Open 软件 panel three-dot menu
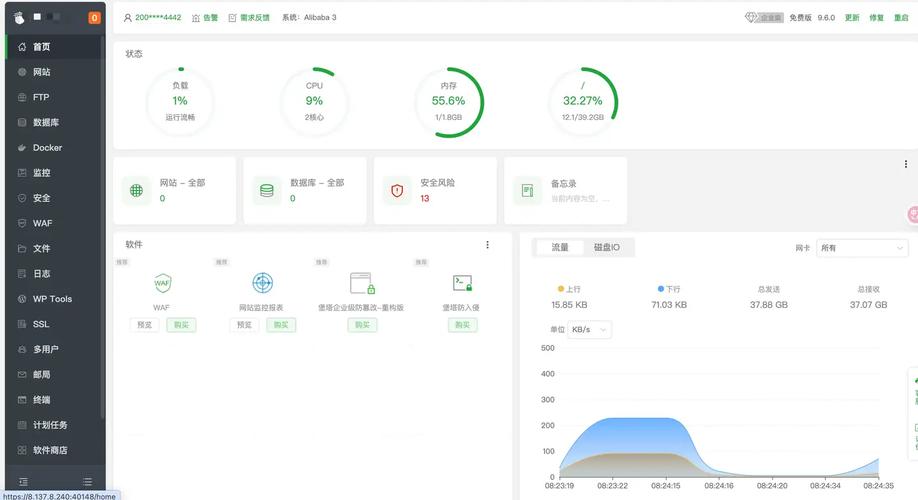This screenshot has width=918, height=500. tap(487, 245)
